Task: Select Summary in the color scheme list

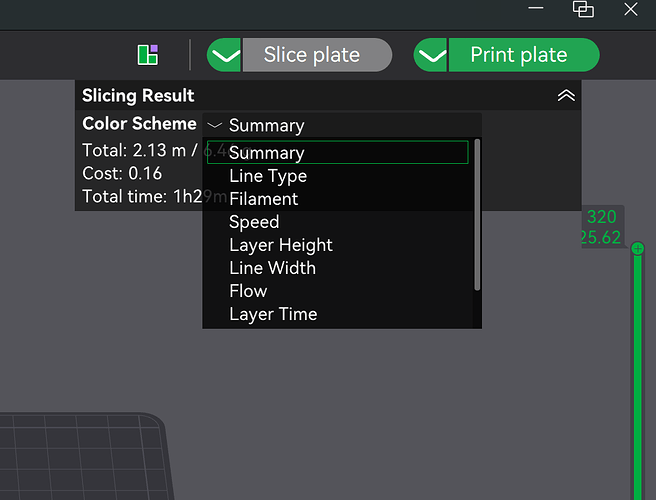Action: (x=338, y=152)
